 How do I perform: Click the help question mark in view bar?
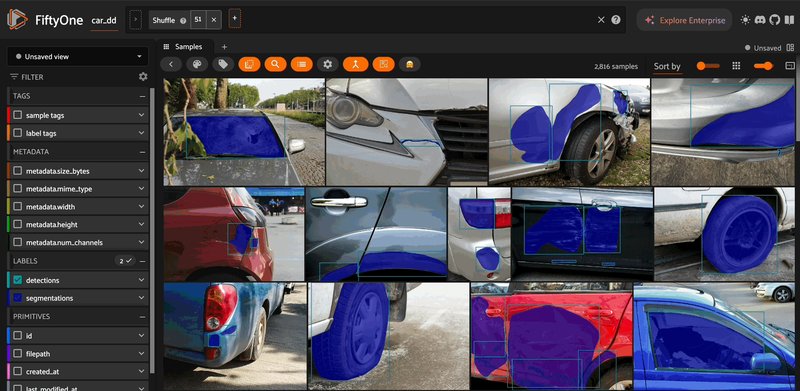(x=616, y=20)
